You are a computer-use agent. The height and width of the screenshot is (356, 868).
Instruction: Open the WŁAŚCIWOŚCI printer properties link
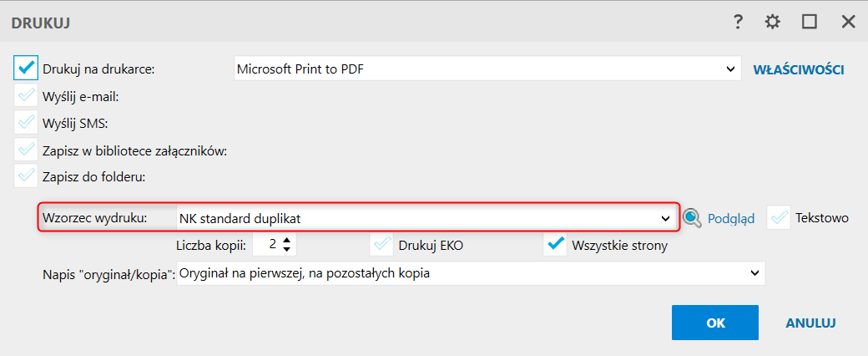799,69
